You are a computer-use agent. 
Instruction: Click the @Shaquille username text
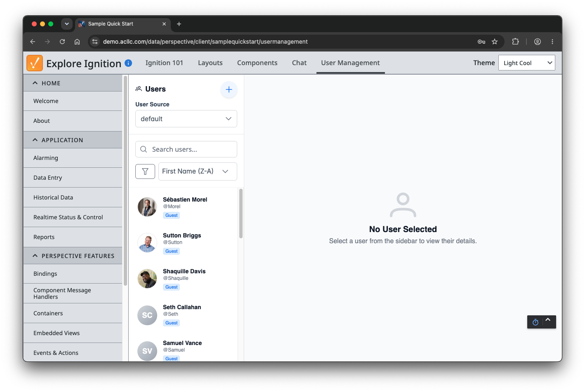pyautogui.click(x=176, y=278)
